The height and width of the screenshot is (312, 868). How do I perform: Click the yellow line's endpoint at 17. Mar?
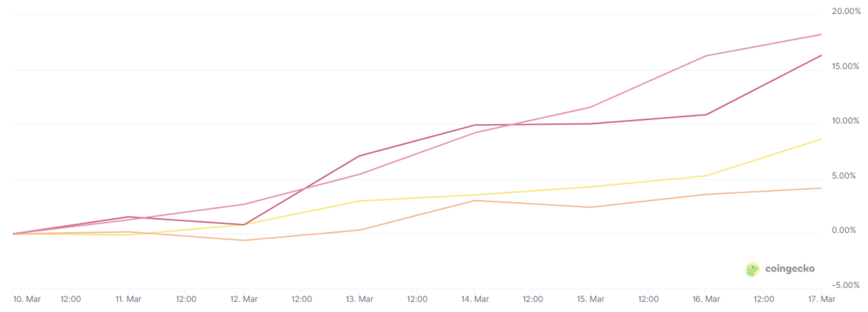[x=821, y=139]
